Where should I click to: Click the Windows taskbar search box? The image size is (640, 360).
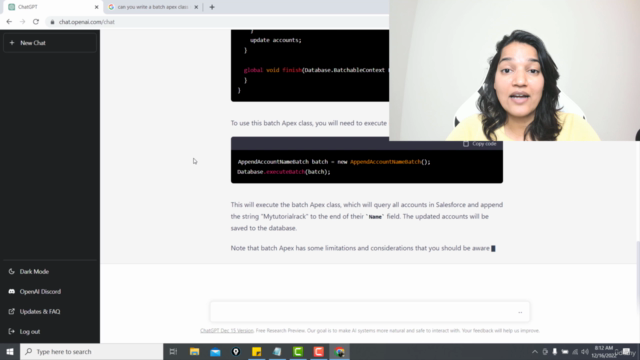[x=91, y=351]
